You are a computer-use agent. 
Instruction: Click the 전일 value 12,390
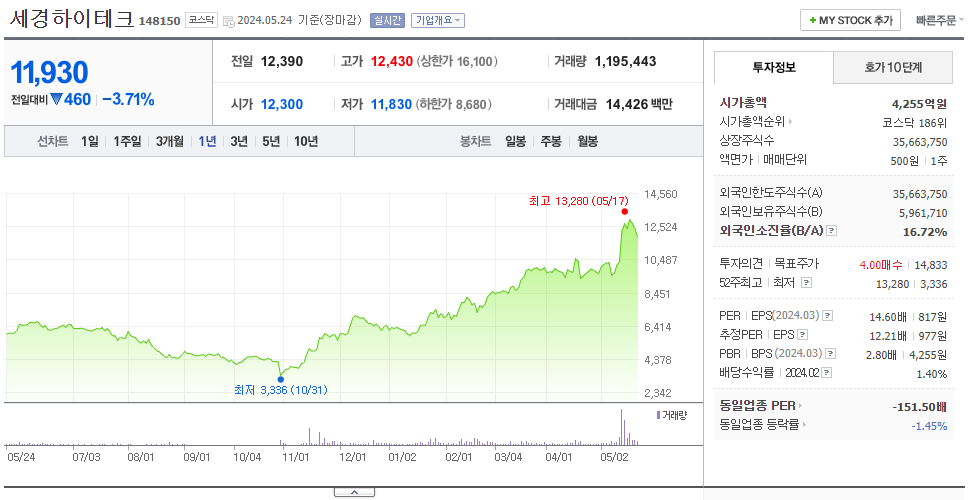[x=282, y=61]
